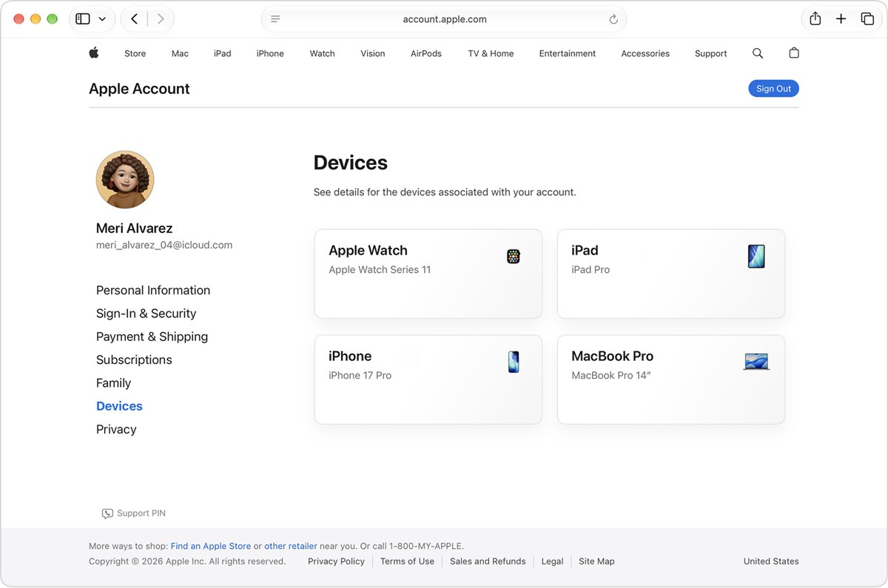Open the Legal footer link
The image size is (888, 588).
tap(552, 561)
